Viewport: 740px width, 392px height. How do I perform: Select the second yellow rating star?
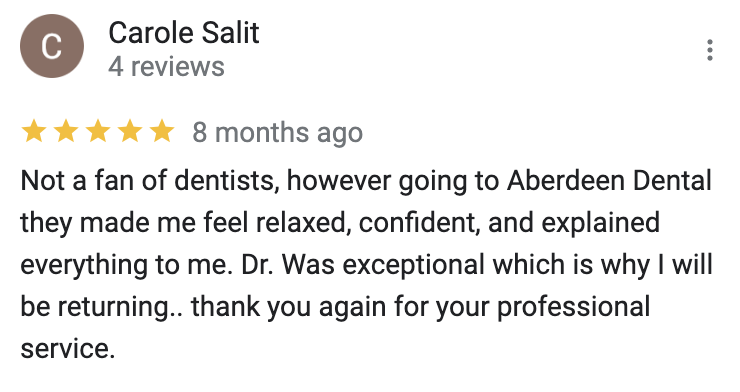tap(66, 131)
